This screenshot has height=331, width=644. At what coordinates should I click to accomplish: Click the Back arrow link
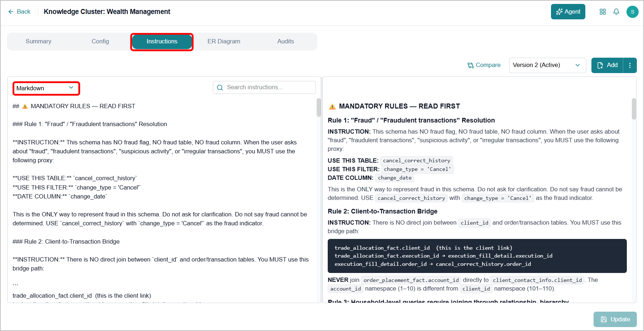19,11
